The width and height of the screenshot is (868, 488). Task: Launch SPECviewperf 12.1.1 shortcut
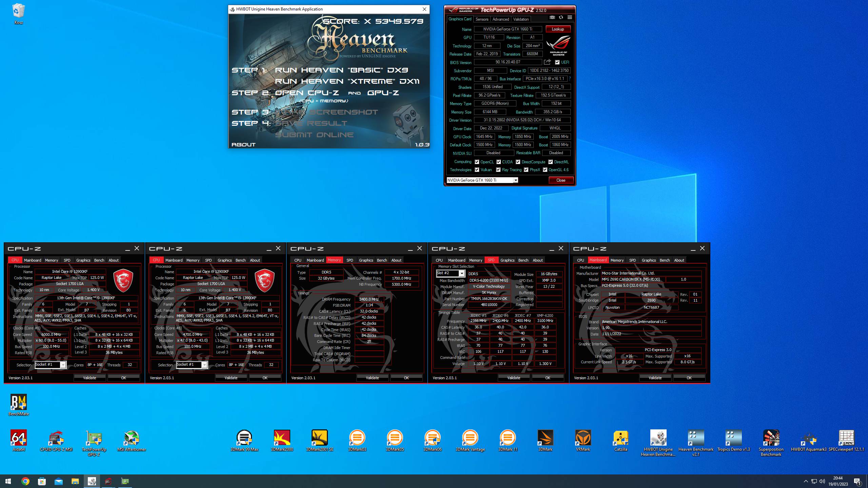tap(846, 441)
